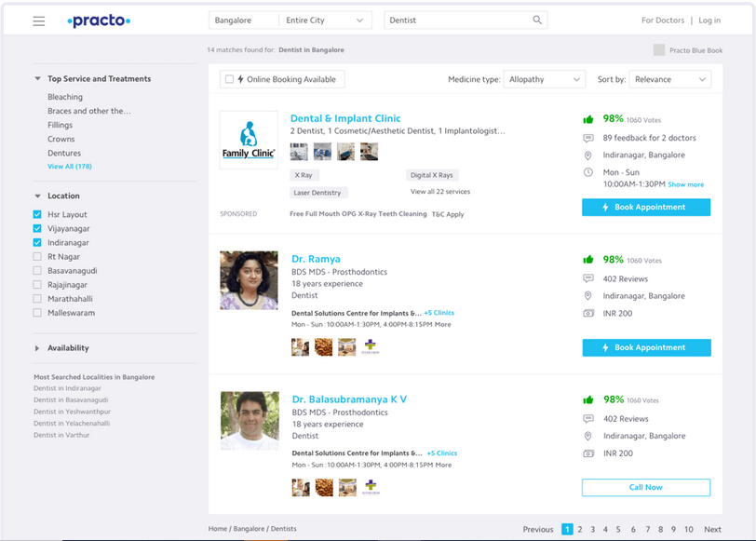
Task: Open fourth clinic photo of Dental & Implant Clinic
Action: (370, 152)
